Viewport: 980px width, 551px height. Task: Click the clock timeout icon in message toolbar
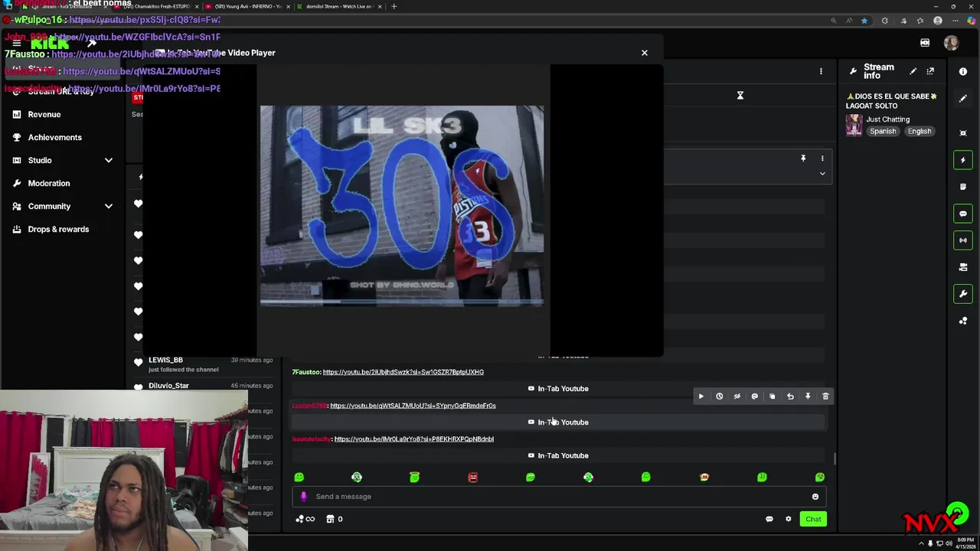[x=719, y=396]
